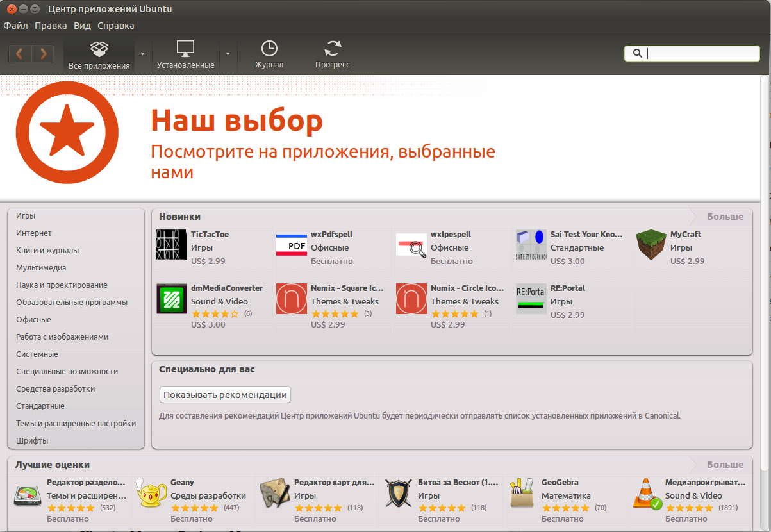The height and width of the screenshot is (532, 771).
Task: Click the Geany title text
Action: tap(182, 483)
